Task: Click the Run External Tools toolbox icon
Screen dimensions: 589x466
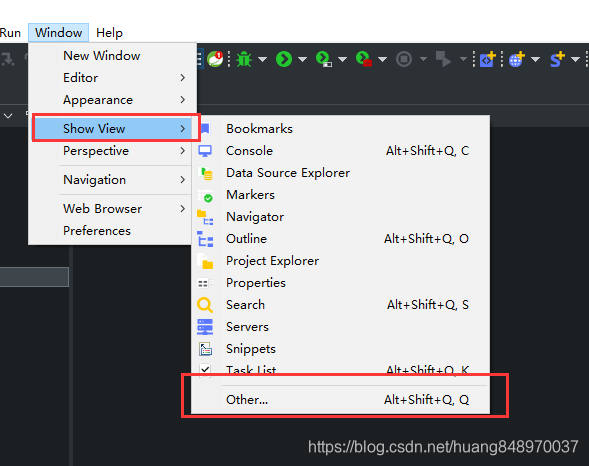Action: 364,59
